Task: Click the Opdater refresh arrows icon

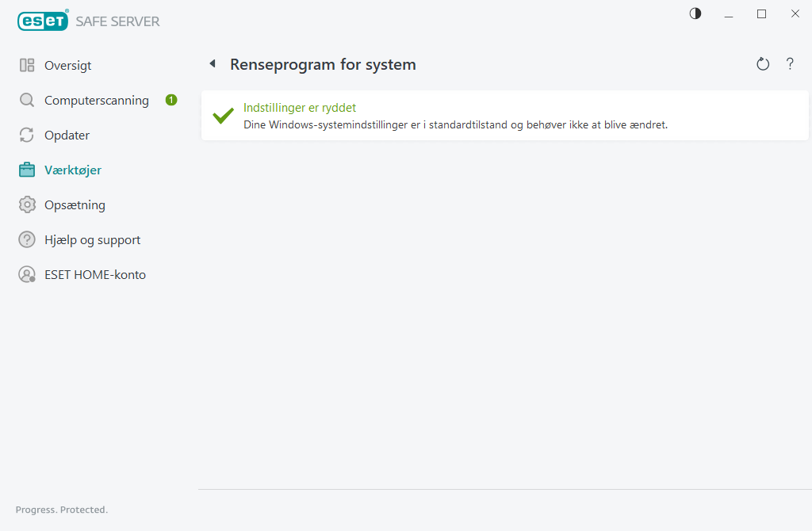Action: [x=26, y=135]
